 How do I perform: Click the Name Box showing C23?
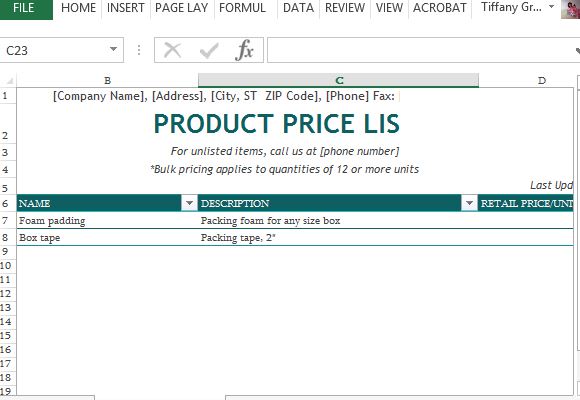pos(54,50)
